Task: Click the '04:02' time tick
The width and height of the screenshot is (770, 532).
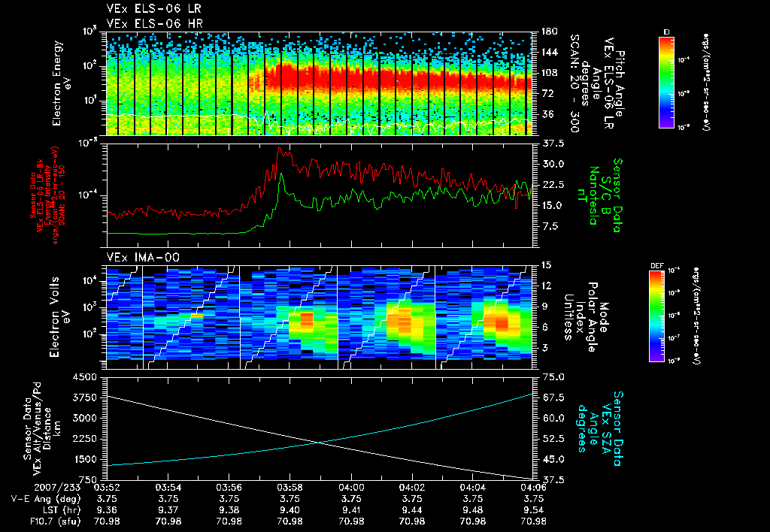Action: (412, 488)
